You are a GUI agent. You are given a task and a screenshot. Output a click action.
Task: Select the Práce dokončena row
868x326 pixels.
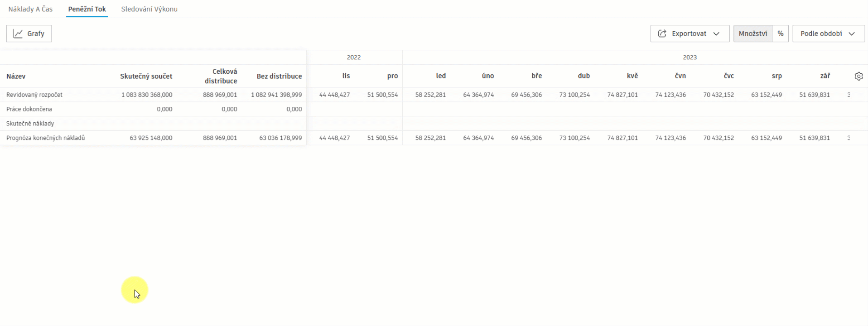(29, 109)
